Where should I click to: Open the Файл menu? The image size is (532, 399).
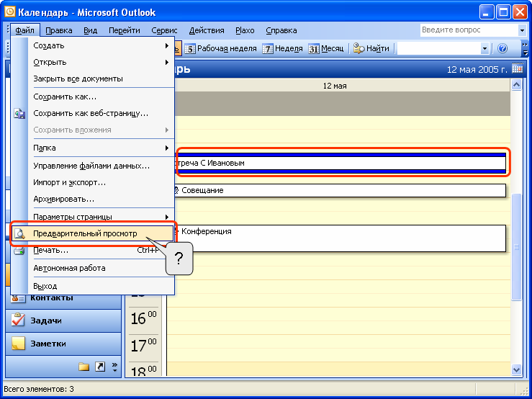pyautogui.click(x=24, y=30)
